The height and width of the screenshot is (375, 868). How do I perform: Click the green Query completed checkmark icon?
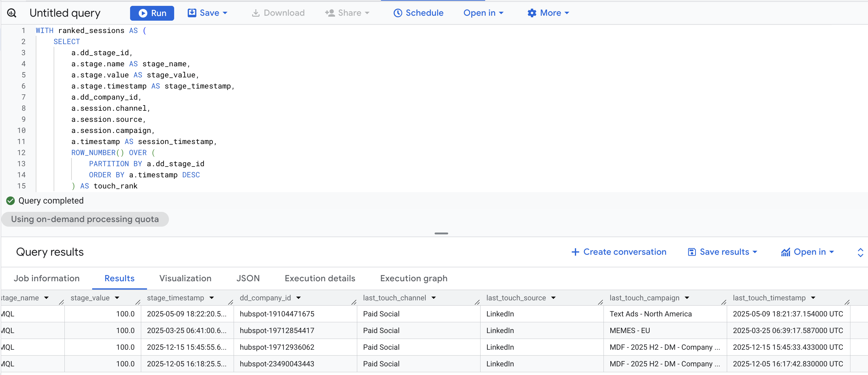[x=10, y=201]
